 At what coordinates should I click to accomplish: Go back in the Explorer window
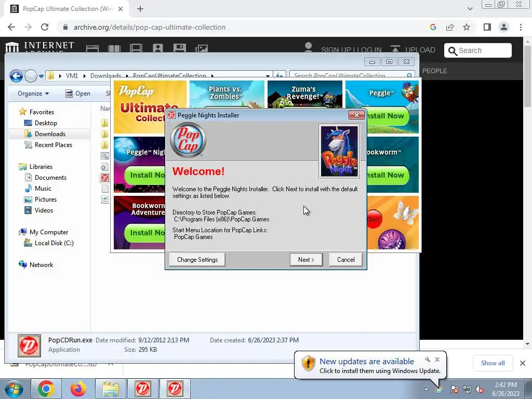16,76
